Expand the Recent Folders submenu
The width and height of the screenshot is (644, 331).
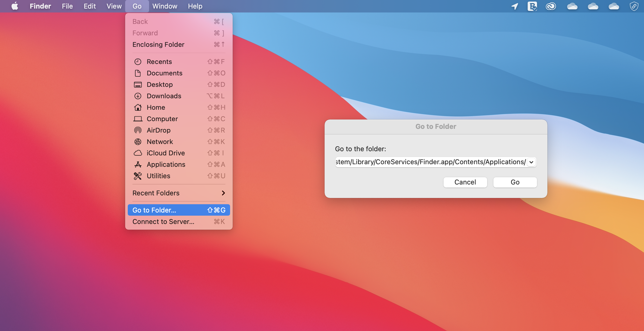[x=179, y=193]
